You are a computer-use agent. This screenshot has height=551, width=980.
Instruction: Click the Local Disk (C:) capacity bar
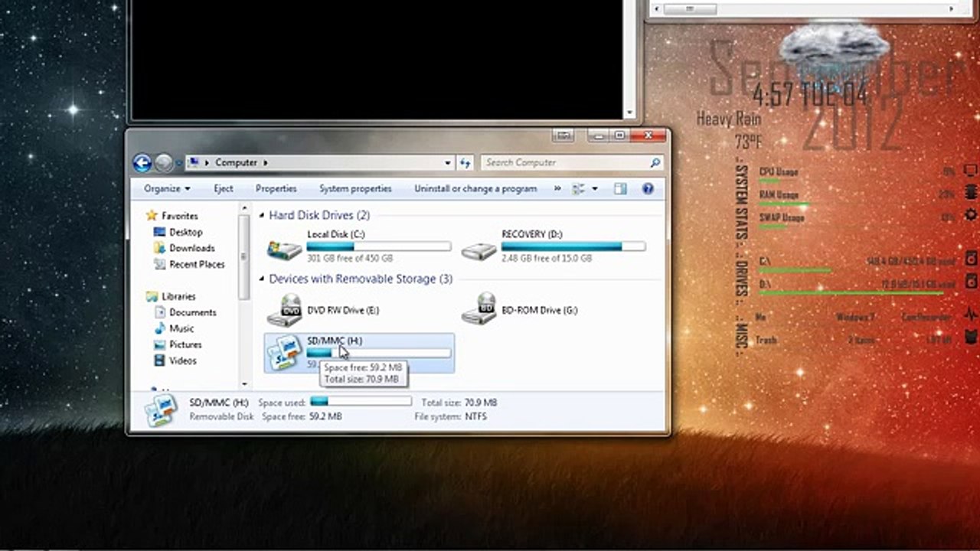click(379, 246)
